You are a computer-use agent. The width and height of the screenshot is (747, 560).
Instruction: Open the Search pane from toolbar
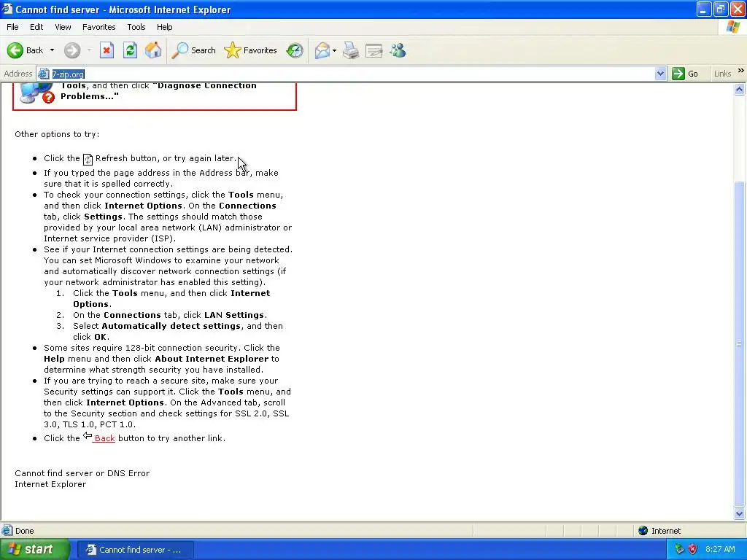click(193, 50)
